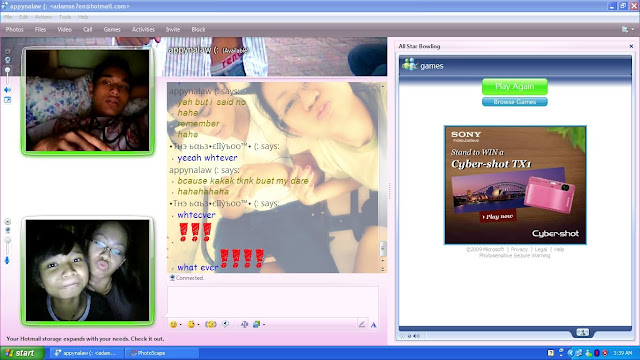This screenshot has width=640, height=360.
Task: Click the bottom webcam video thumbnail
Action: pos(87,270)
